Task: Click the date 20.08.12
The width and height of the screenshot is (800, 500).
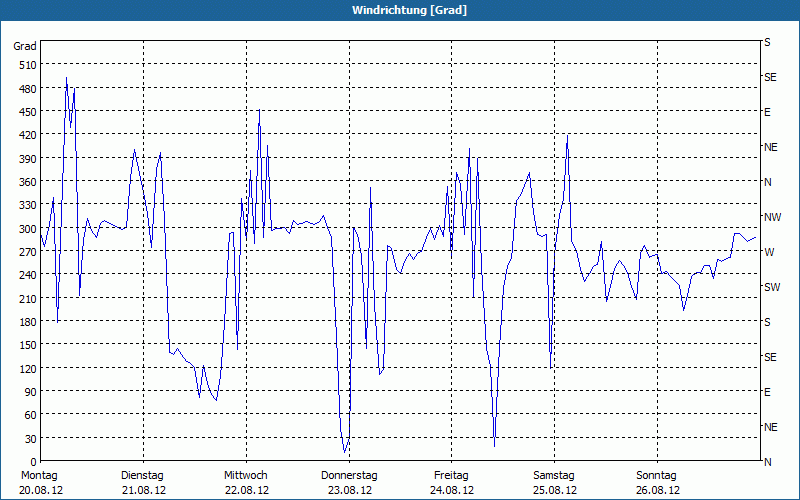Action: [x=41, y=490]
